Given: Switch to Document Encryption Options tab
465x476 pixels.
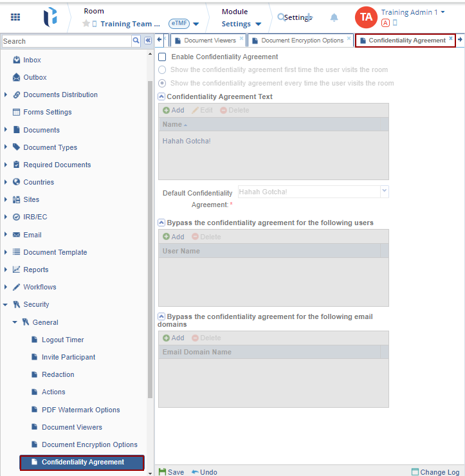Looking at the screenshot, I should [x=302, y=41].
